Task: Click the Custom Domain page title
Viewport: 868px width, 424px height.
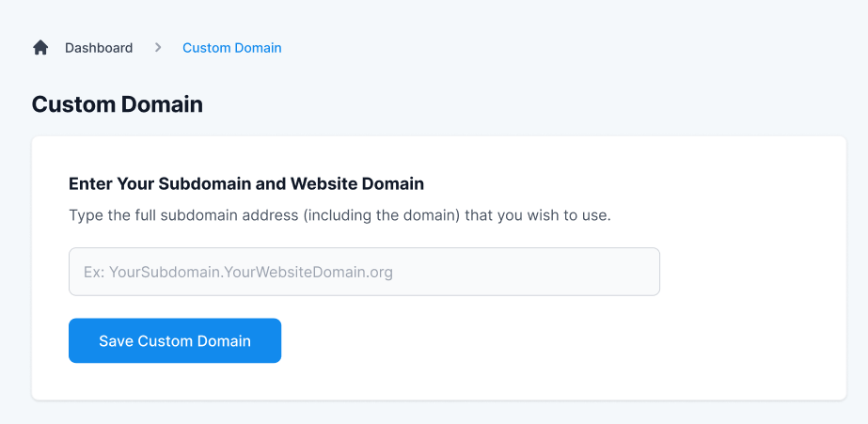Action: point(117,104)
